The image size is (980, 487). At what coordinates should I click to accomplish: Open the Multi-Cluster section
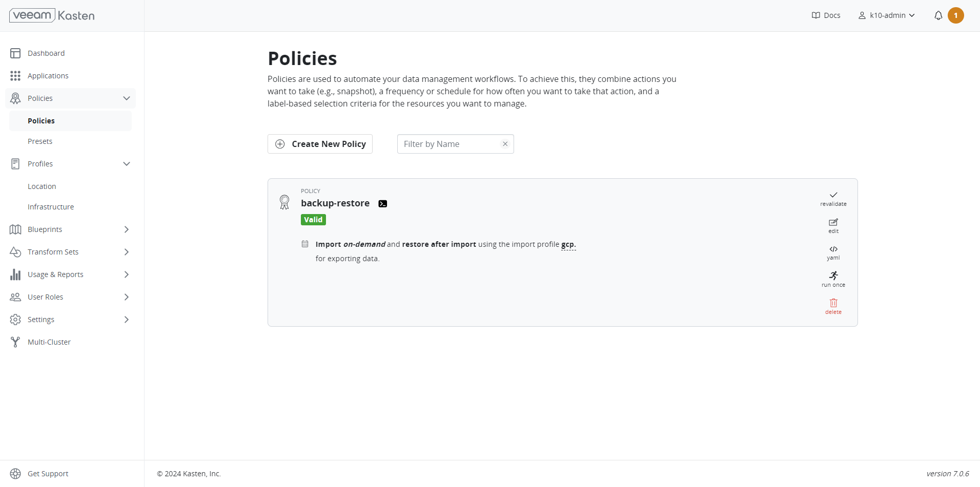click(49, 342)
